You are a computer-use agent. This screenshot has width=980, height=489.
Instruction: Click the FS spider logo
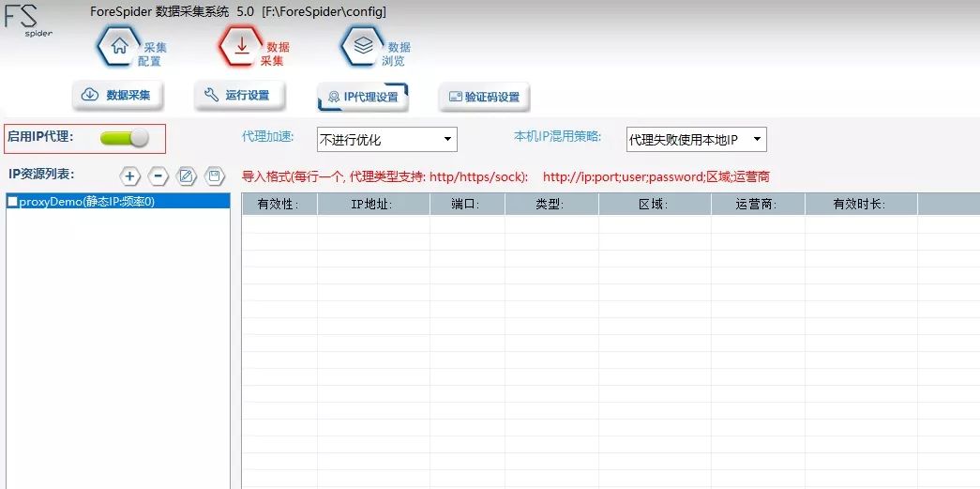click(29, 22)
